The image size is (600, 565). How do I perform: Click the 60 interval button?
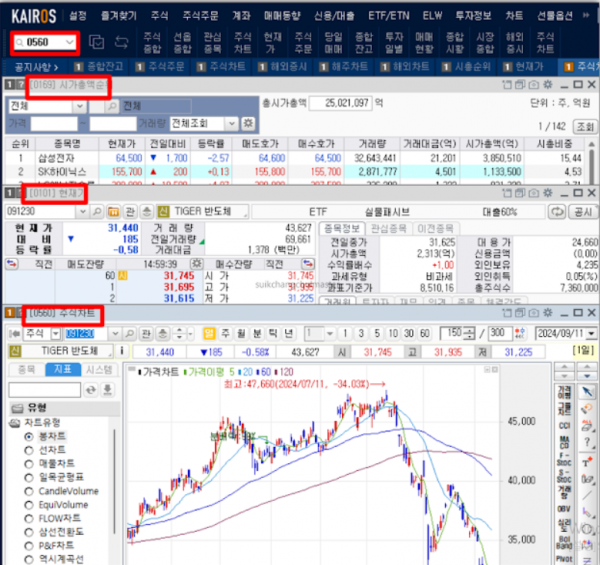(424, 334)
